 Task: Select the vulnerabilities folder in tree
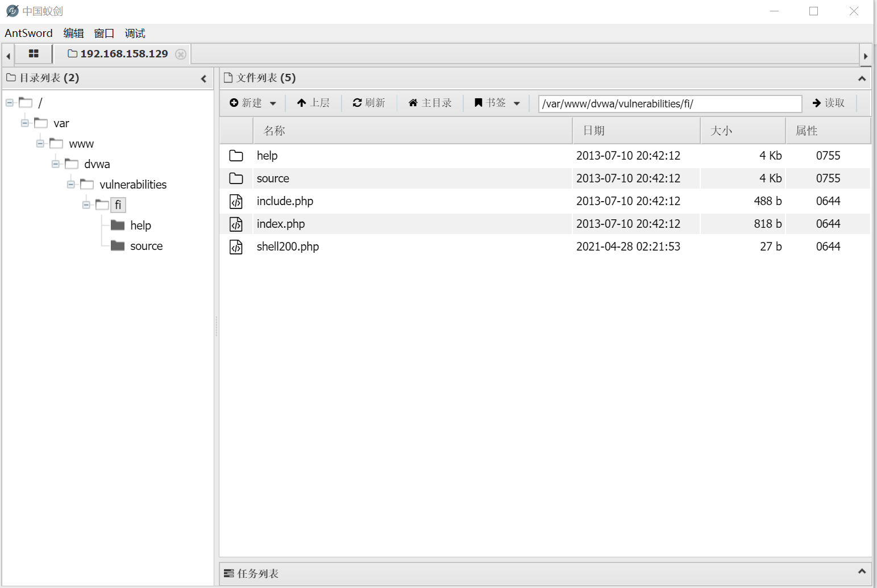(x=133, y=185)
